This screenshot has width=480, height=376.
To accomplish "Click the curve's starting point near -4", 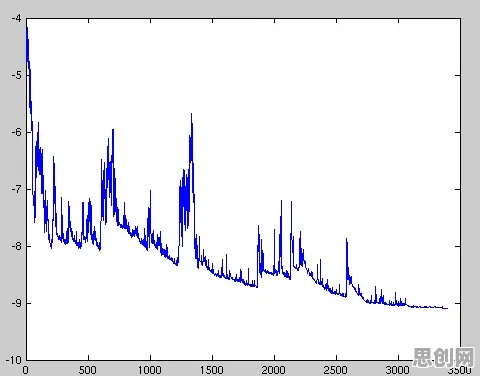I will 27,28.
